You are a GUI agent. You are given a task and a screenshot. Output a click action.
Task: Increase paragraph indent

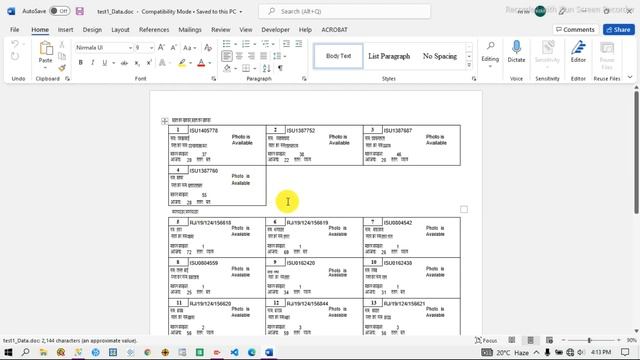(299, 44)
